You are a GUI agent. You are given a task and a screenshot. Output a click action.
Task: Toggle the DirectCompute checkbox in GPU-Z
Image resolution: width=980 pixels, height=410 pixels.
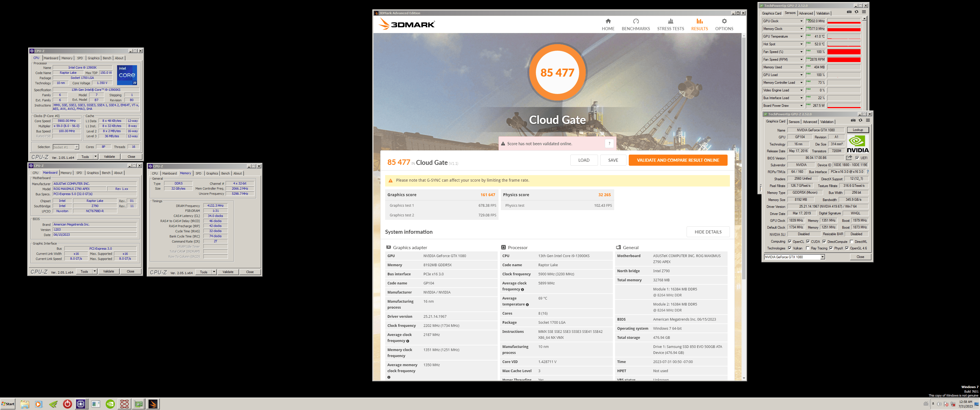(x=824, y=241)
